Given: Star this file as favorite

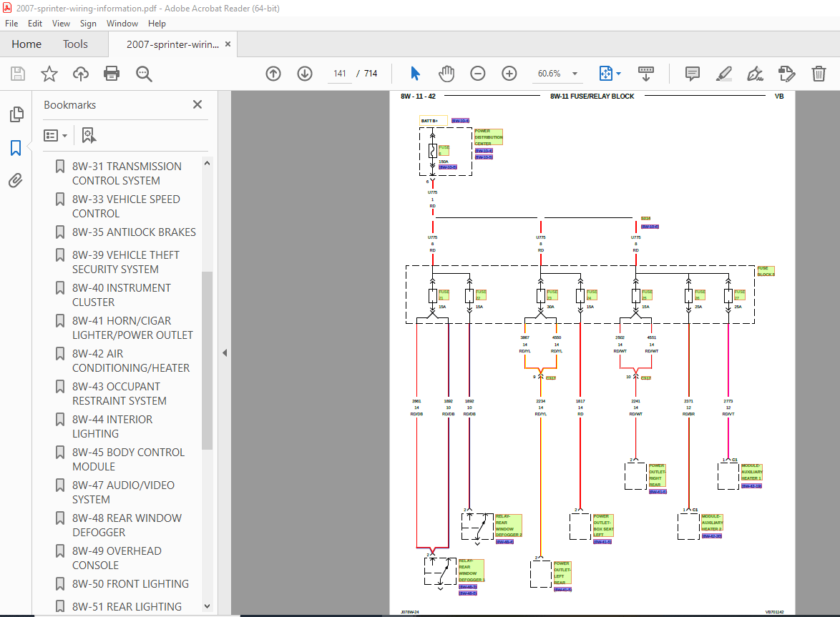Looking at the screenshot, I should click(x=49, y=74).
